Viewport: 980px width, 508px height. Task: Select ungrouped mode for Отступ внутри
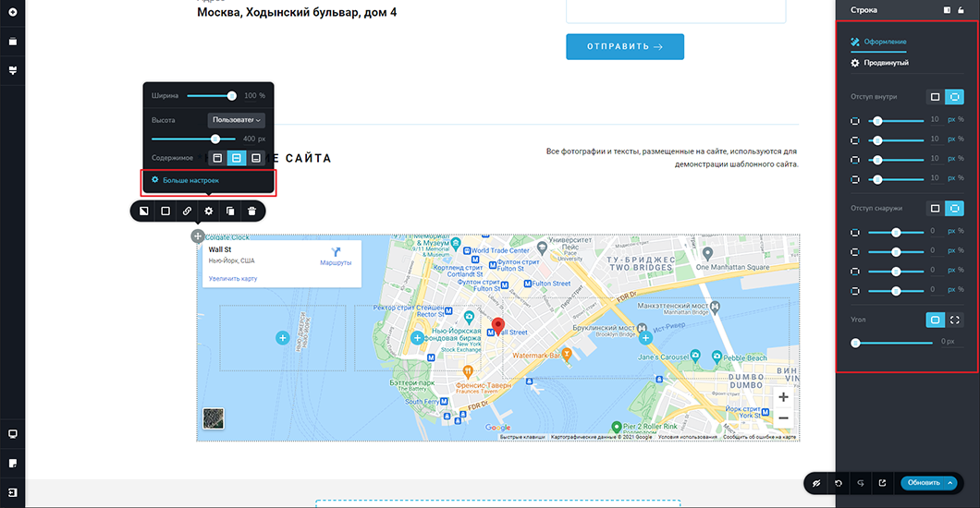(954, 97)
